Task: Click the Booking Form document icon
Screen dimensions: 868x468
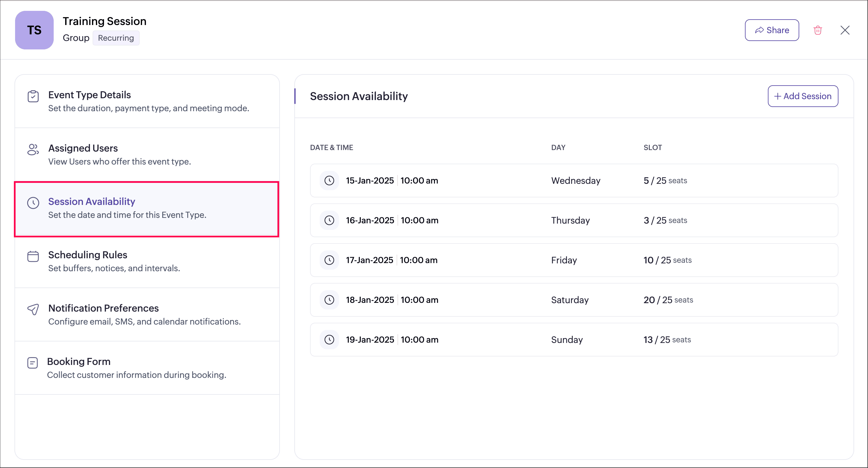Action: 32,363
